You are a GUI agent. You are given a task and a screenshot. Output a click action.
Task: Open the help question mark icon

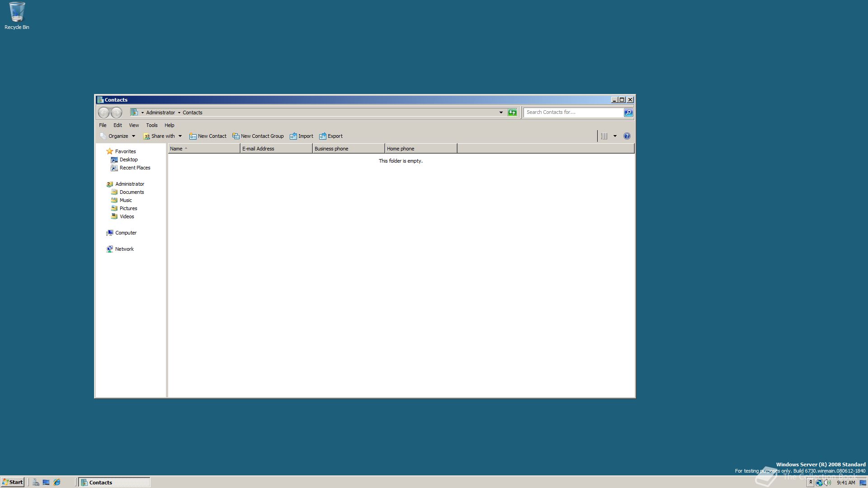(627, 136)
